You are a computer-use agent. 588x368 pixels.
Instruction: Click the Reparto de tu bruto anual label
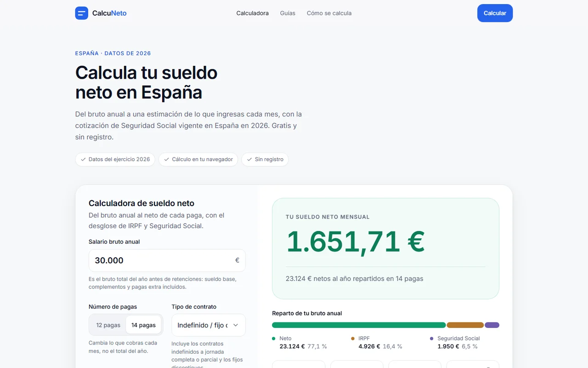[307, 313]
